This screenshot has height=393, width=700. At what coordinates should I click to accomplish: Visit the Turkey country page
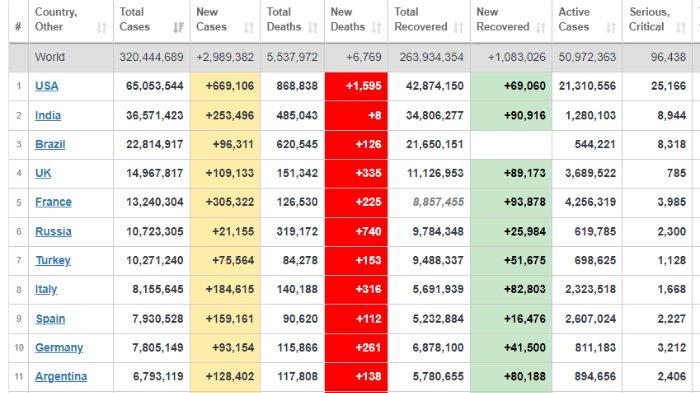pyautogui.click(x=53, y=260)
